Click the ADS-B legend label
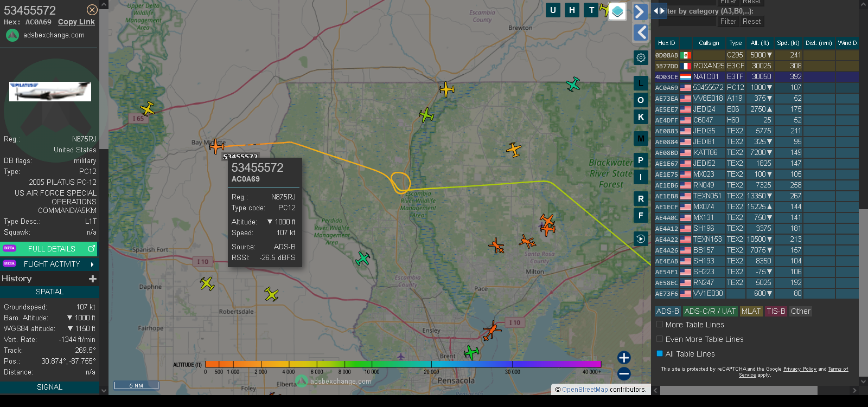 (667, 311)
